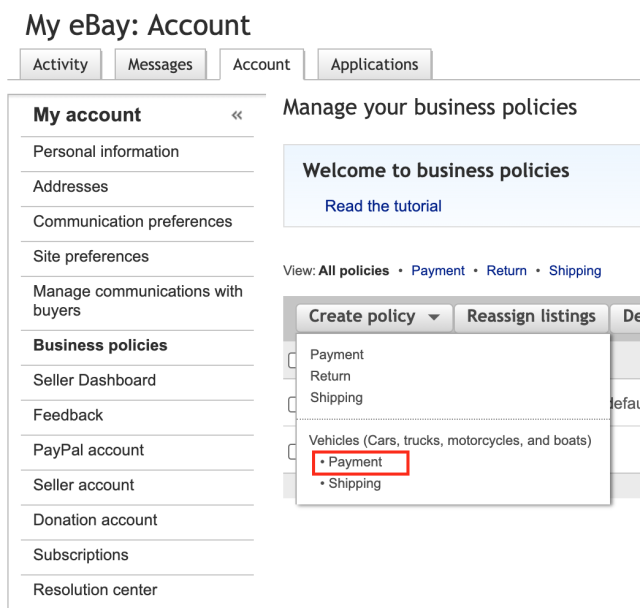
Task: Navigate to Resolution center
Action: [x=95, y=589]
